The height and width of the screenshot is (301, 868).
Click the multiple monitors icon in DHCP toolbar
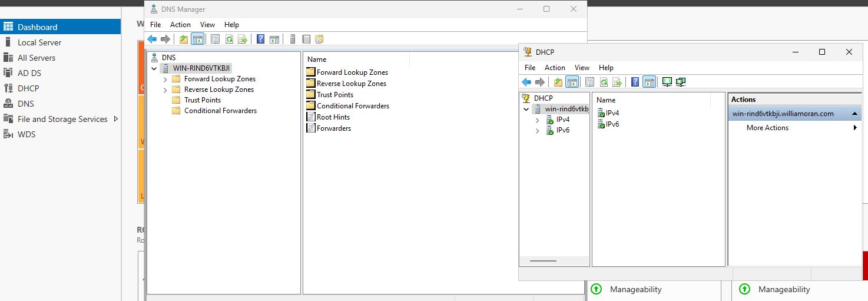[x=681, y=82]
